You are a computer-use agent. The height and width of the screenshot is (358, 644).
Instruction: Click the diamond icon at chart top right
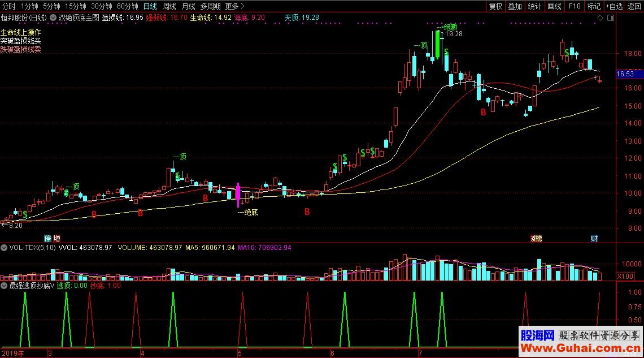(600, 18)
